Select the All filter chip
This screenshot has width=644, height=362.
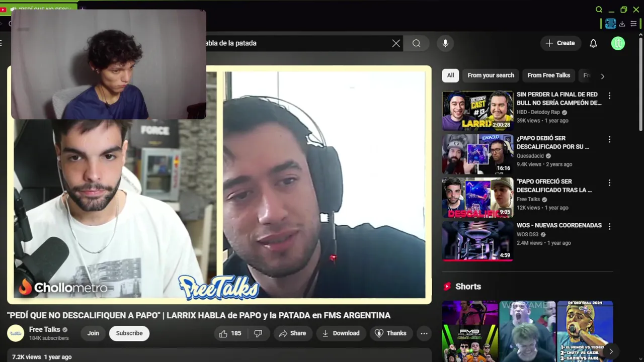[450, 75]
